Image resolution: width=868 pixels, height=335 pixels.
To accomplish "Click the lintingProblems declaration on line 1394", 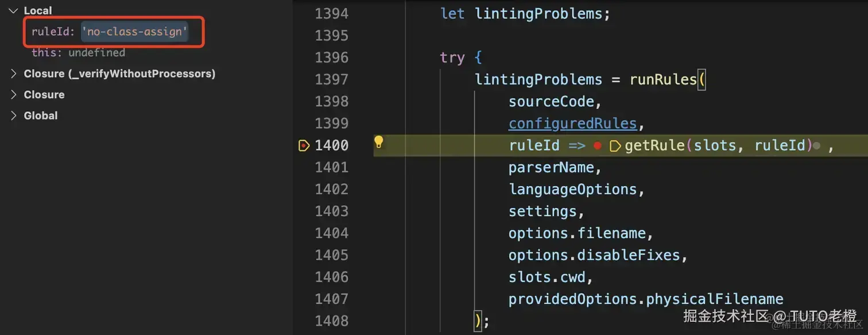I will [538, 14].
